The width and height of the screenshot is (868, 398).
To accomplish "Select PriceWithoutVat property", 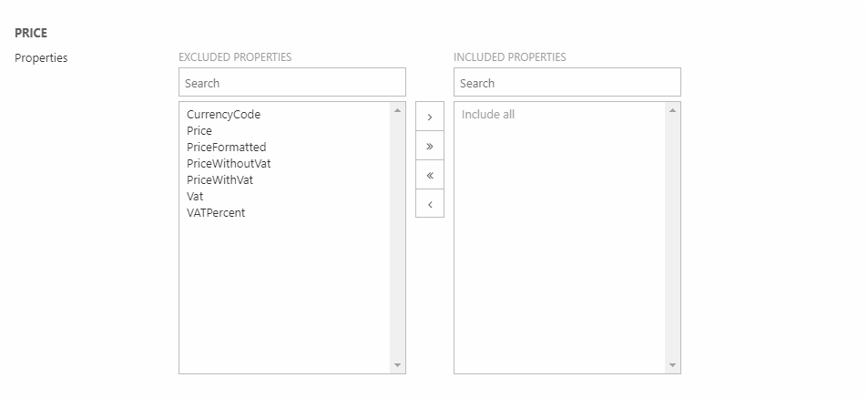I will [229, 164].
